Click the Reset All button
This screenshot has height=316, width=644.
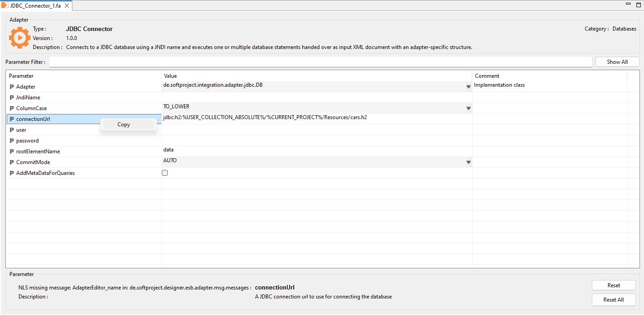pos(613,300)
